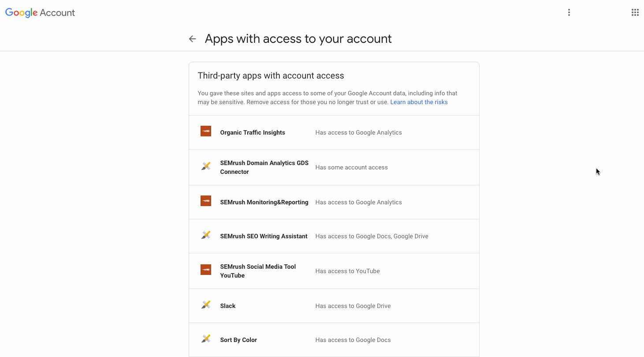Select SEMrush Social Media Tool YouTube name
Screen dimensions: 644x357
258,271
